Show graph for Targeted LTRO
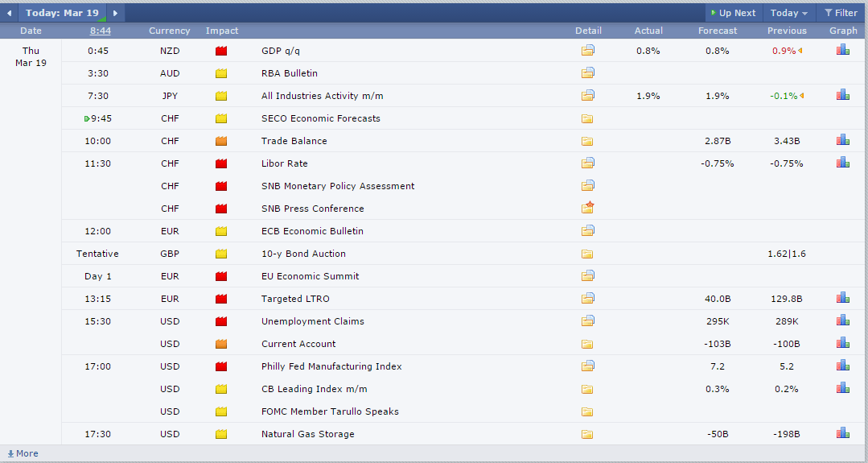Image resolution: width=868 pixels, height=463 pixels. pyautogui.click(x=842, y=298)
